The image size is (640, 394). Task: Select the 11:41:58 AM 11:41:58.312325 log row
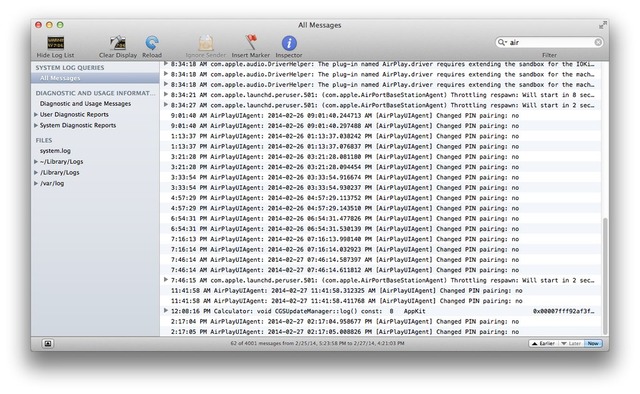coord(381,291)
